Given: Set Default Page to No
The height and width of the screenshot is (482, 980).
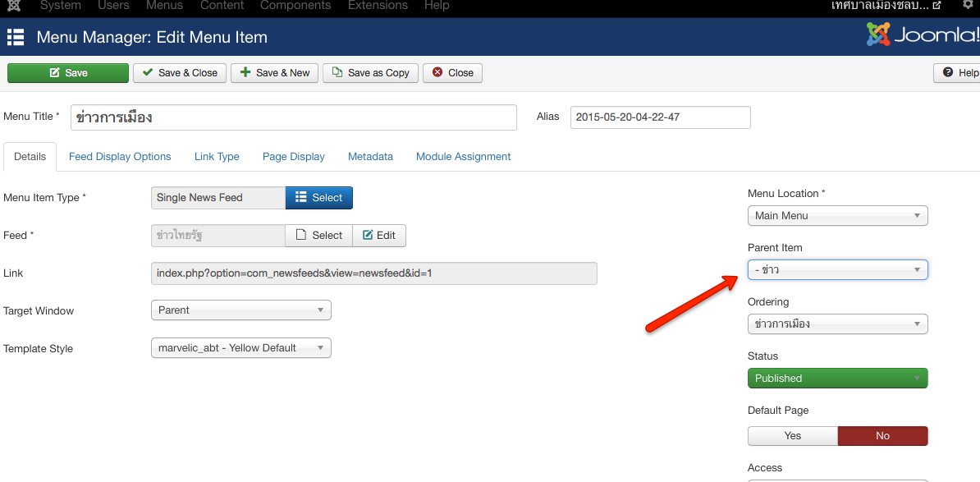Looking at the screenshot, I should (x=882, y=436).
